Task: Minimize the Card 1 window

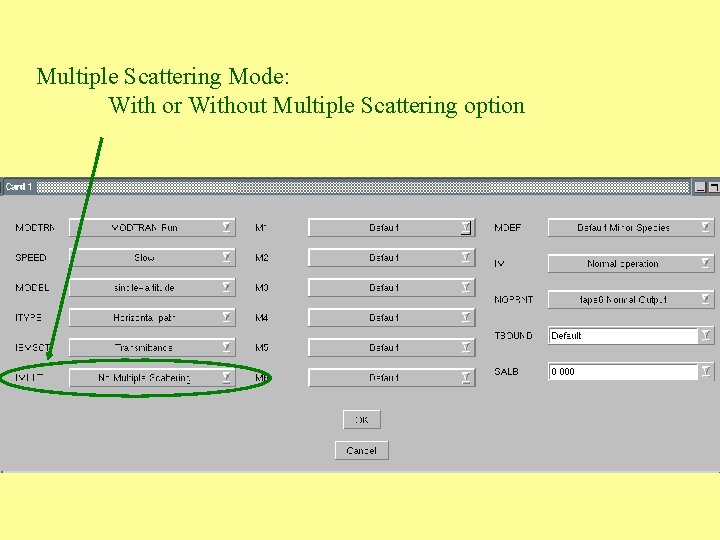Action: (x=700, y=187)
